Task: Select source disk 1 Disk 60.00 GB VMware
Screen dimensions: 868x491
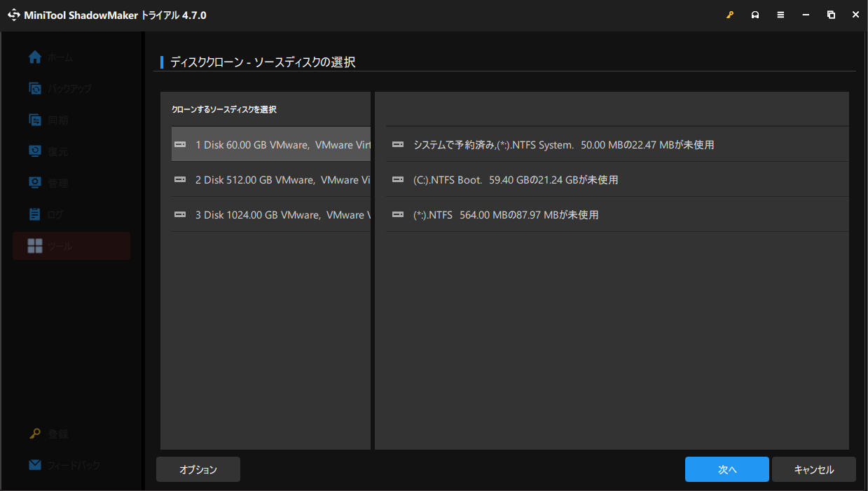Action: [271, 144]
